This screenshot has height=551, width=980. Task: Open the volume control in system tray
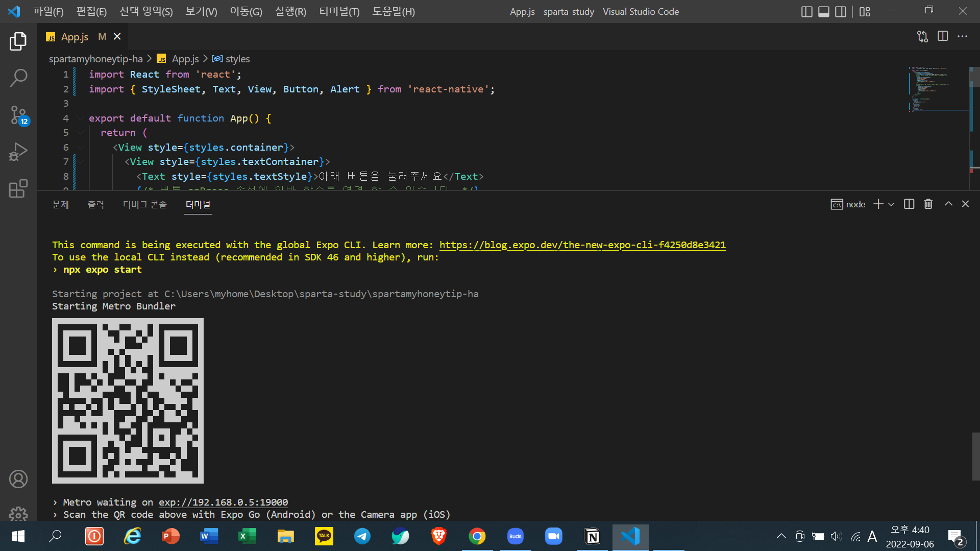pos(836,536)
